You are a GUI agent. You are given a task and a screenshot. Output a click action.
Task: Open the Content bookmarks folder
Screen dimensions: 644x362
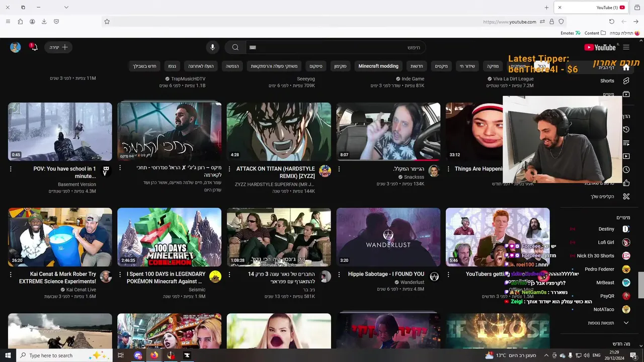pyautogui.click(x=595, y=33)
